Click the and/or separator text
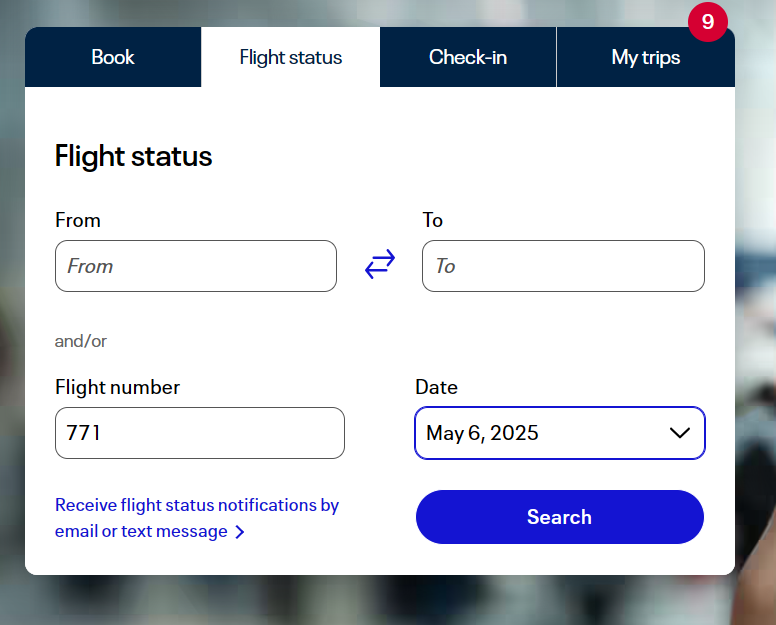Viewport: 776px width, 625px height. [x=81, y=341]
